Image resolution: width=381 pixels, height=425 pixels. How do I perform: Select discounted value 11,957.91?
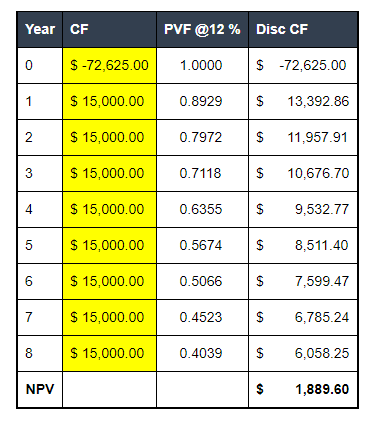[318, 137]
